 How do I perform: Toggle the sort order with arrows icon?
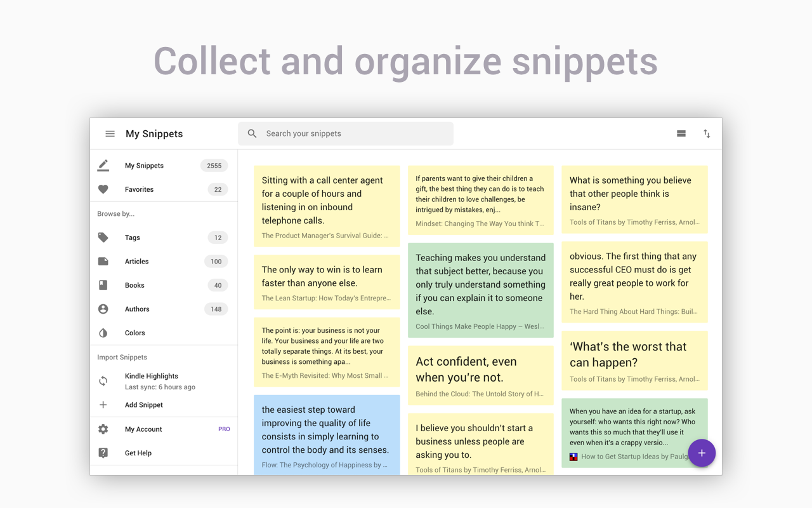tap(707, 133)
